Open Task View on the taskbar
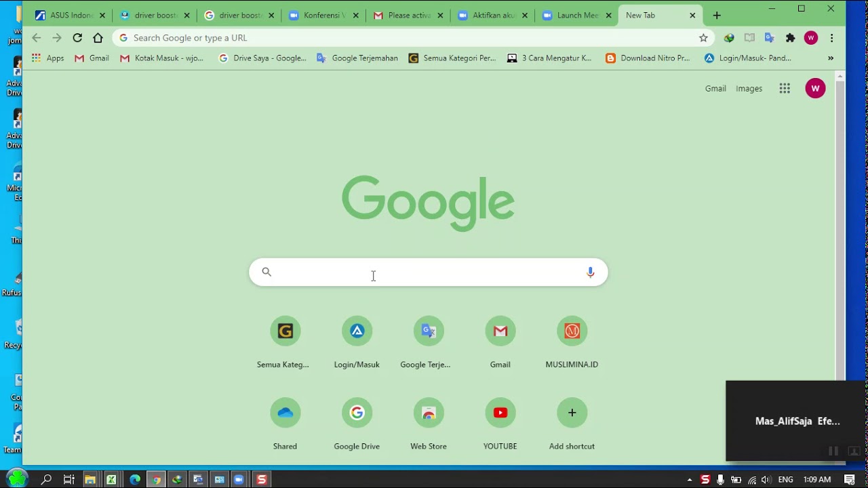The height and width of the screenshot is (488, 868). [68, 480]
